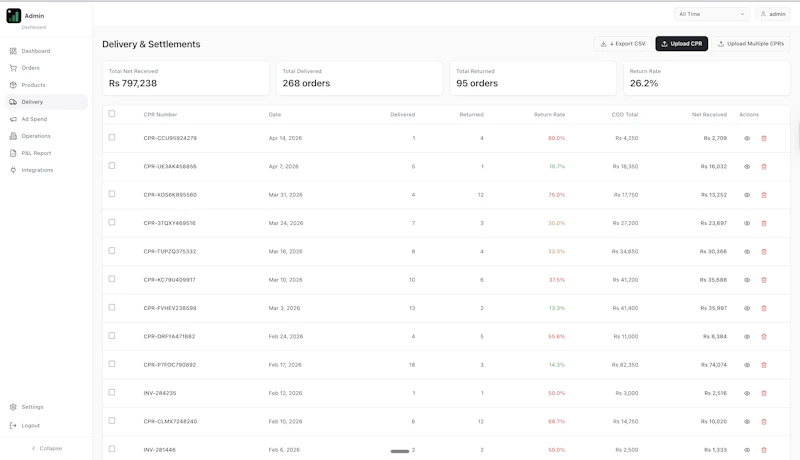Screen dimensions: 800x460
Task: Open the All Time date range dropdown
Action: coord(712,14)
